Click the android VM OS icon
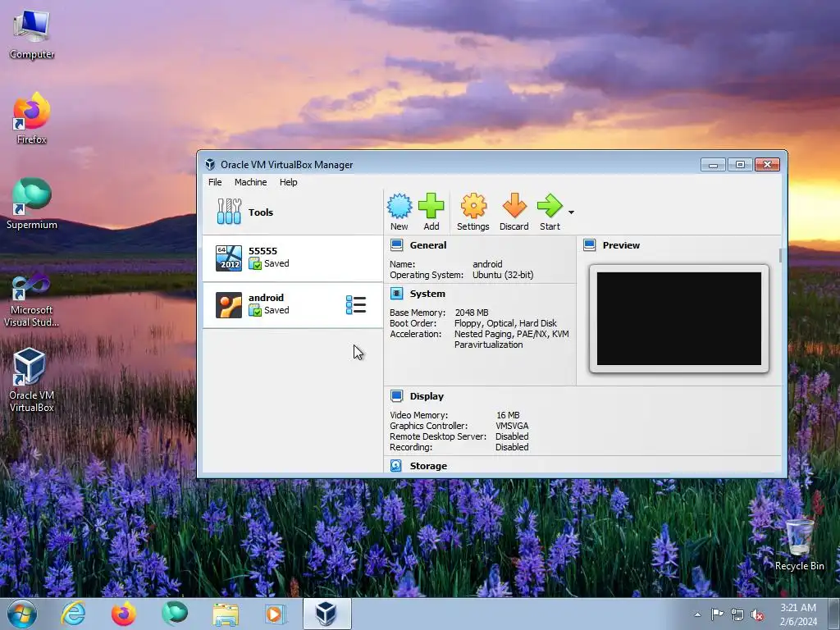 pos(229,305)
